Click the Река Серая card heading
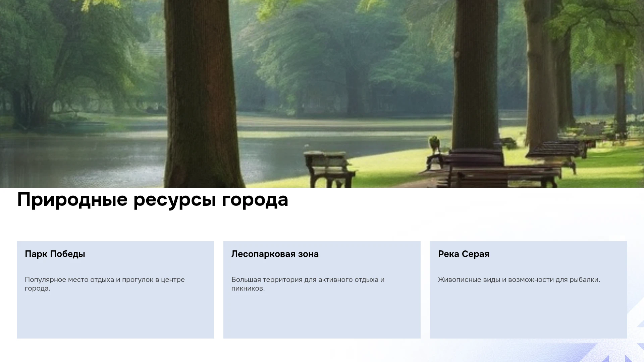Image resolution: width=644 pixels, height=362 pixels. (464, 254)
